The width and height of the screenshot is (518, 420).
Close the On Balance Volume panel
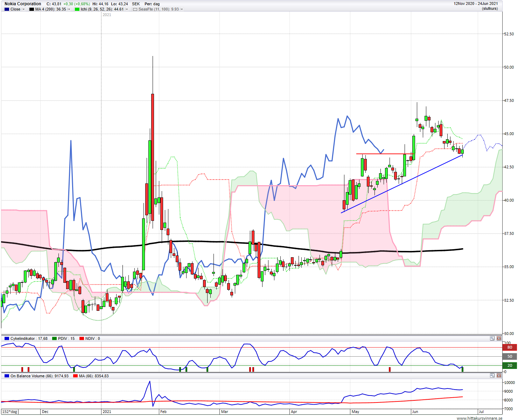click(x=498, y=376)
